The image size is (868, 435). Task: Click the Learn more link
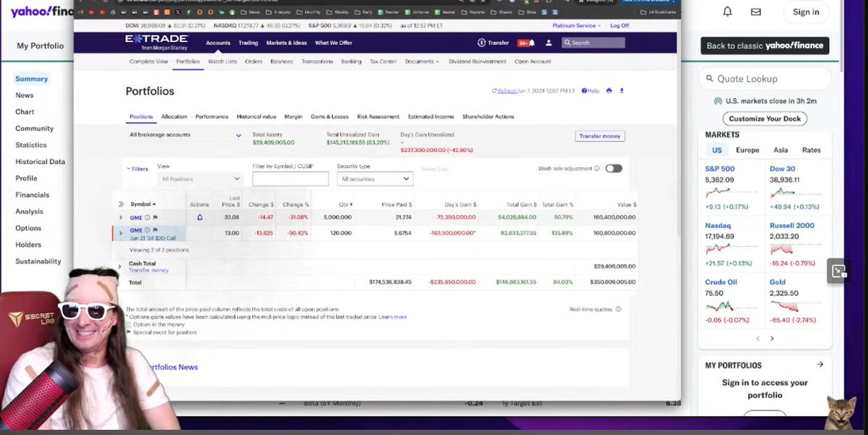[393, 317]
